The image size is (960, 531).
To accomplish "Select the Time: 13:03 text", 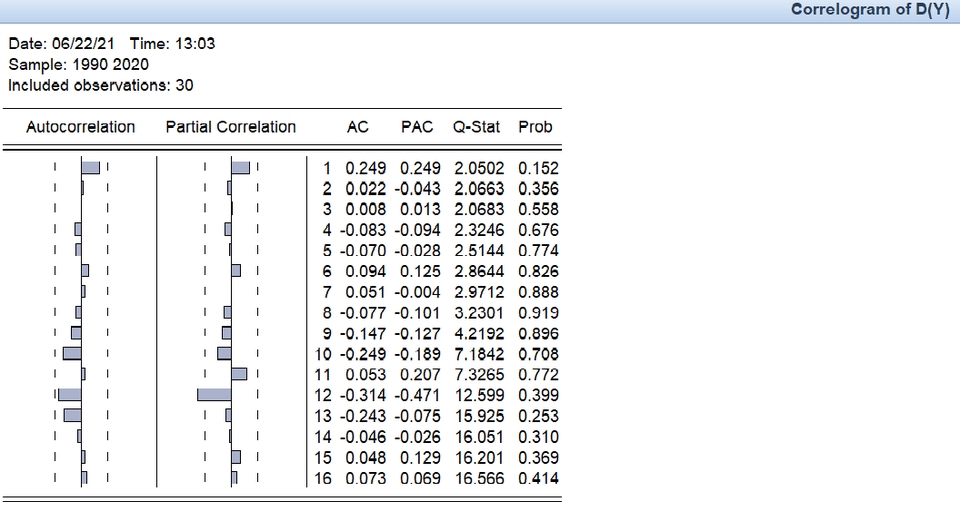I will pos(173,44).
